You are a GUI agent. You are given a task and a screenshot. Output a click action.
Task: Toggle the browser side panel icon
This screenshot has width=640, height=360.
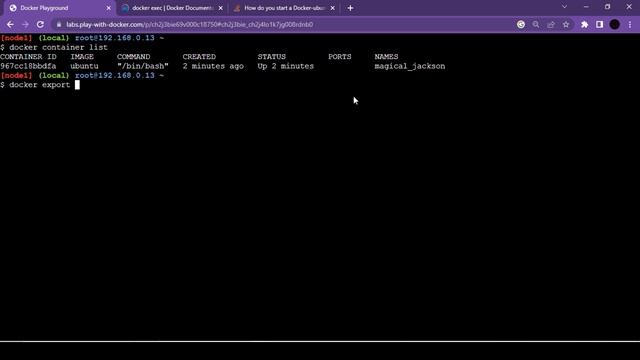tap(599, 24)
